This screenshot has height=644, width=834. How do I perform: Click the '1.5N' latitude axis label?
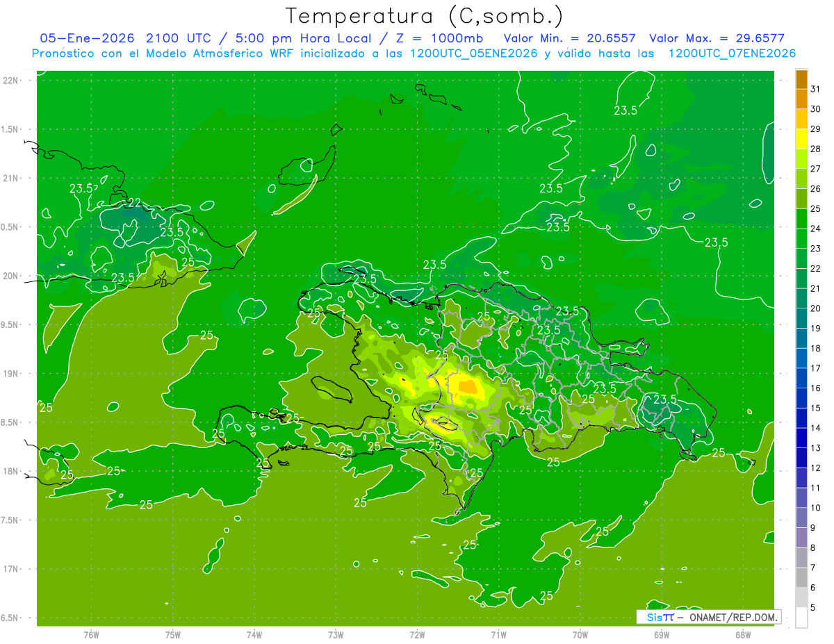click(x=10, y=129)
